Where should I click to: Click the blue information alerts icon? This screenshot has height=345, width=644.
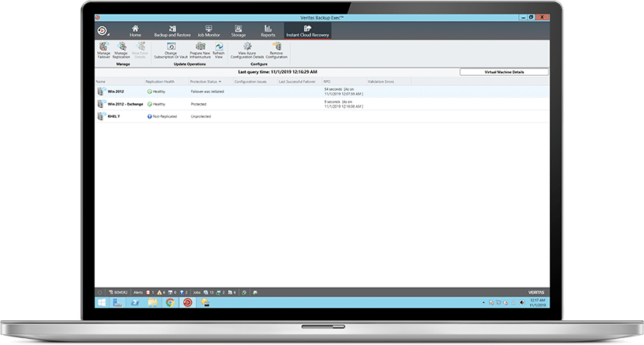(x=182, y=292)
